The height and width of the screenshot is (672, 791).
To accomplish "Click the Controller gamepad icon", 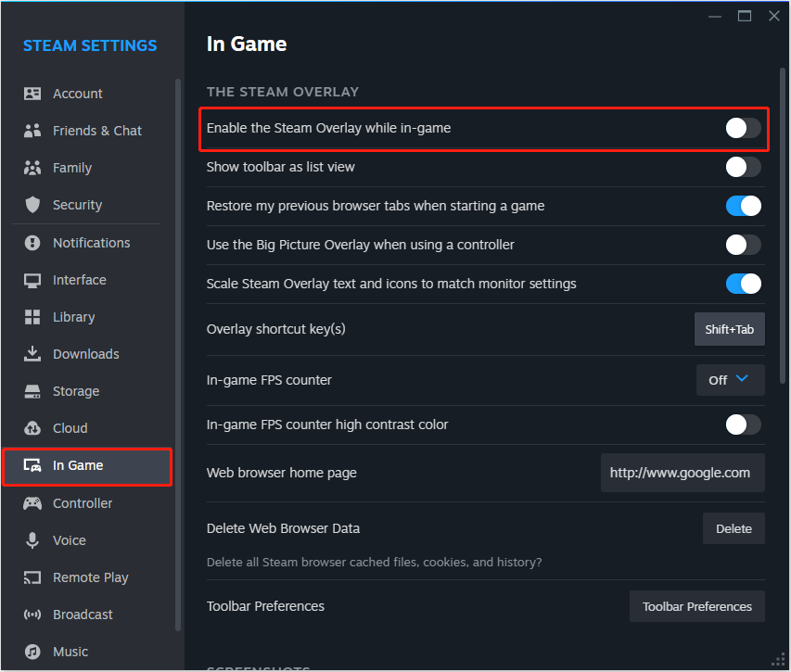I will 32,503.
